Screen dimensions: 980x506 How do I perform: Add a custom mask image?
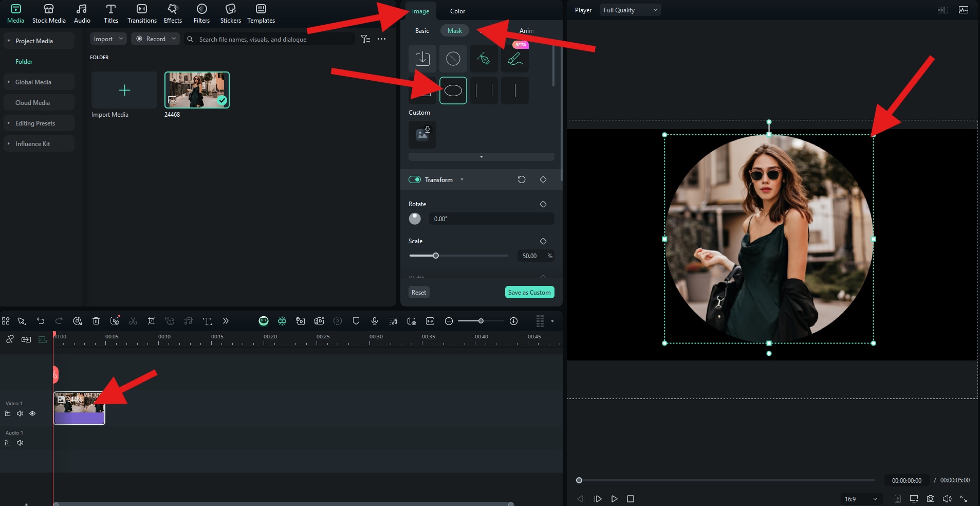(x=422, y=135)
